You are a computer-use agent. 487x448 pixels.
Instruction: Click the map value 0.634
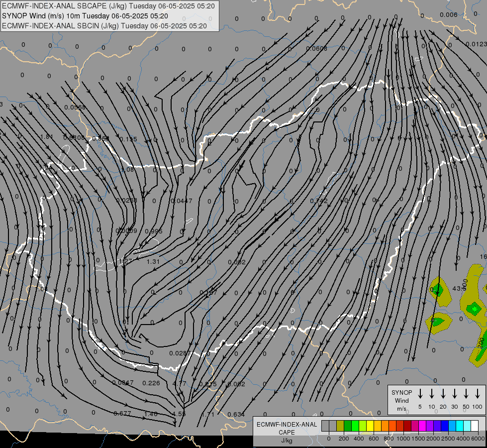tap(236, 415)
